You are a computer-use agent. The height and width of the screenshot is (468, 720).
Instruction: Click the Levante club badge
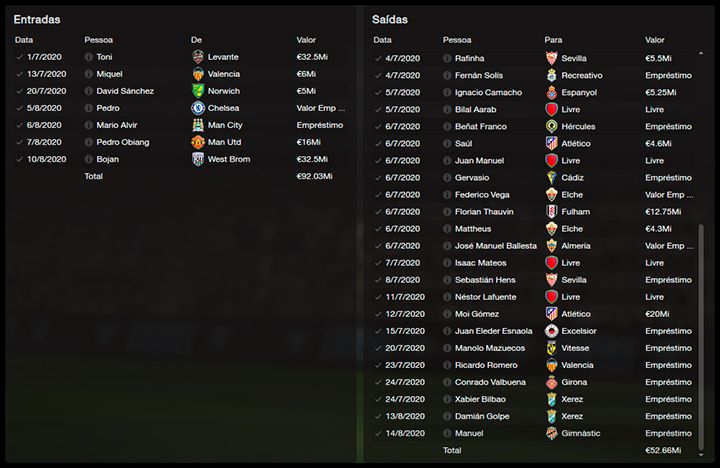198,57
